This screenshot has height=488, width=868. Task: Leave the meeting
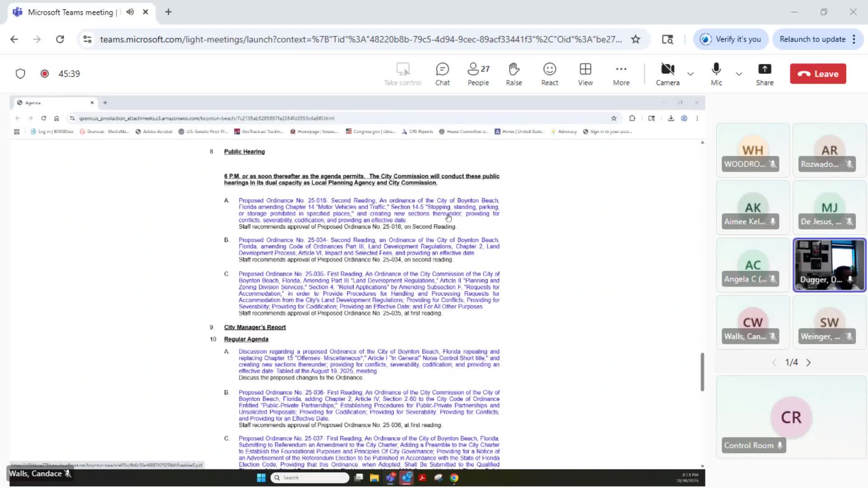point(817,74)
